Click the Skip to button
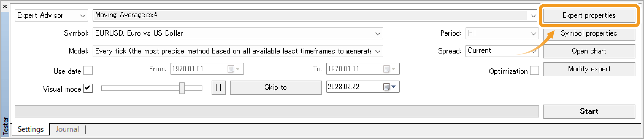This screenshot has height=139, width=644. (x=275, y=88)
